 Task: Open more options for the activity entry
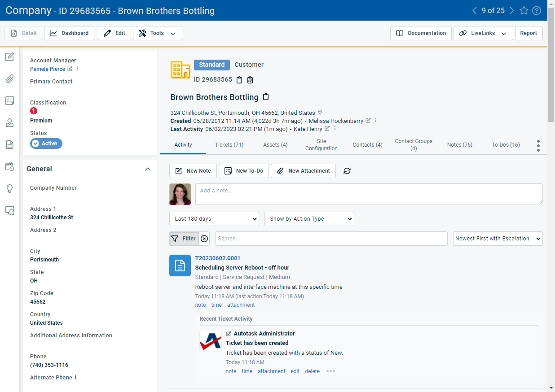click(x=331, y=371)
